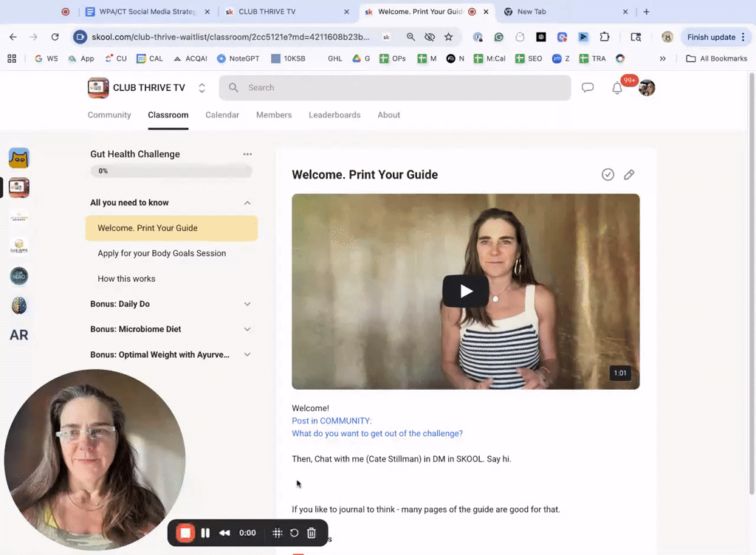
Task: Open the Post in COMMUNITY link
Action: (x=331, y=421)
